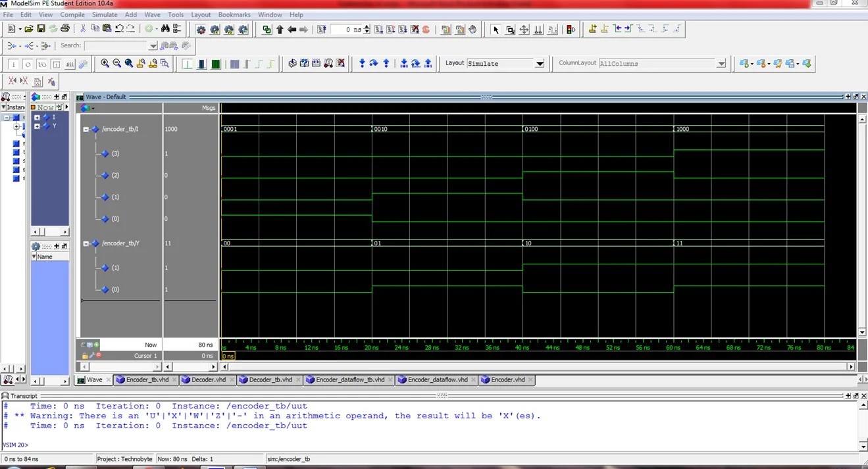Viewport: 868px width, 469px height.
Task: Click in the Search input field
Action: [x=116, y=46]
